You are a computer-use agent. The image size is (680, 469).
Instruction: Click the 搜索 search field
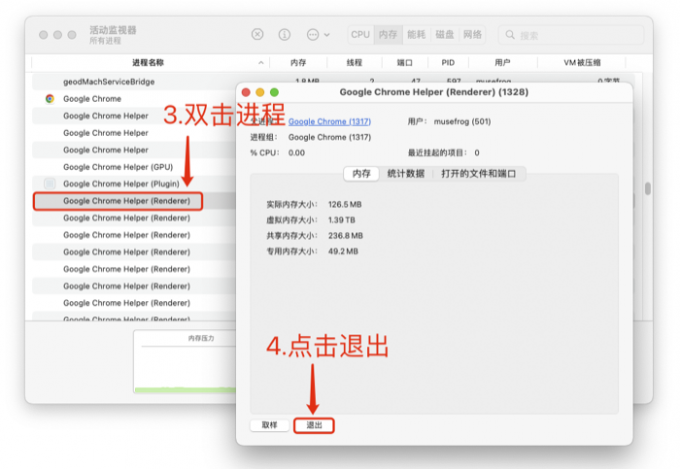click(571, 35)
